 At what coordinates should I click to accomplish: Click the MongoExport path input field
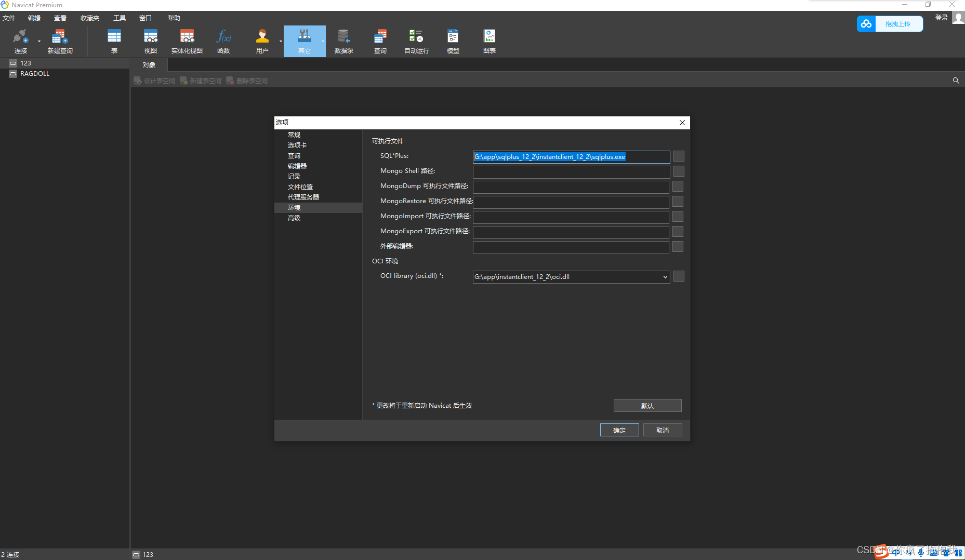571,232
